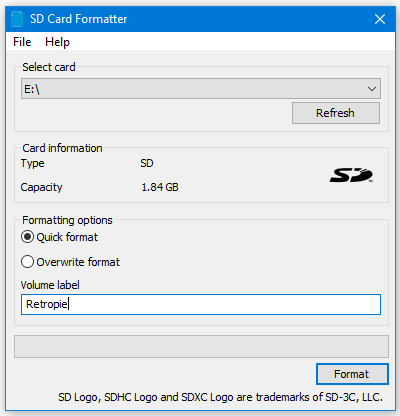The height and width of the screenshot is (416, 400).
Task: Click the Volume label caption
Action: 50,285
